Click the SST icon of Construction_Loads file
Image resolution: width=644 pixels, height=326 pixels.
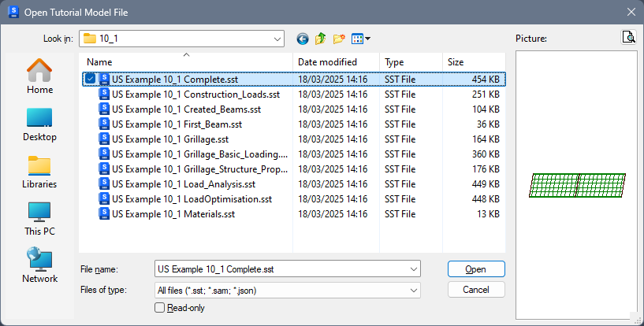pyautogui.click(x=104, y=94)
